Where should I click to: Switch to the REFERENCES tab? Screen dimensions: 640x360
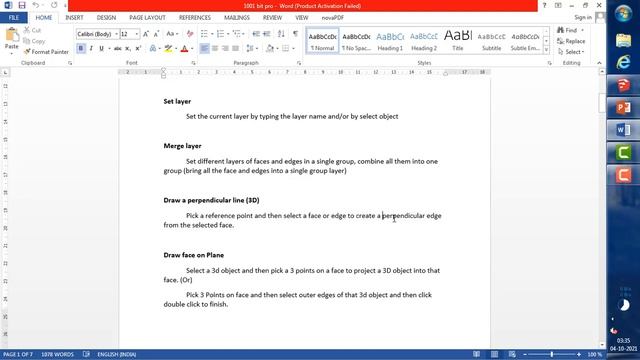coord(195,18)
